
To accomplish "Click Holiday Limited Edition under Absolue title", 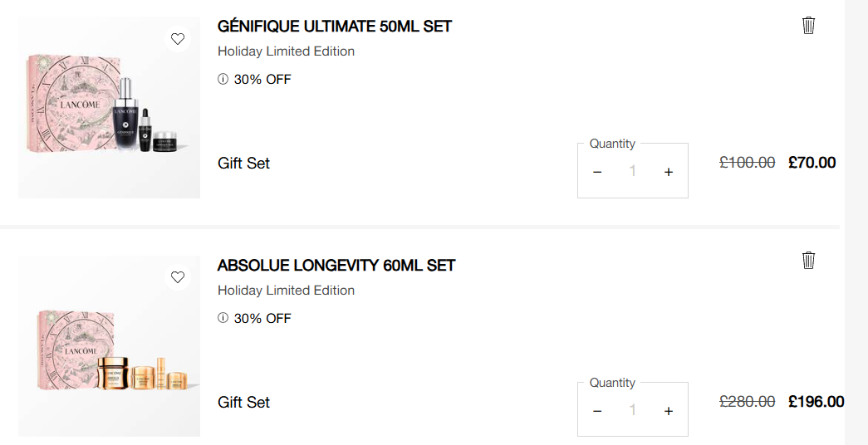I will pyautogui.click(x=286, y=291).
